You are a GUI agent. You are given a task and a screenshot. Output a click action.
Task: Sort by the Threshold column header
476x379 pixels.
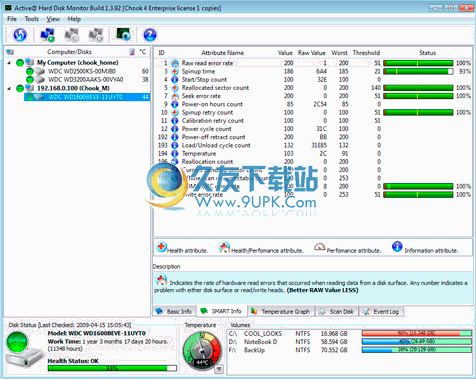click(x=366, y=53)
